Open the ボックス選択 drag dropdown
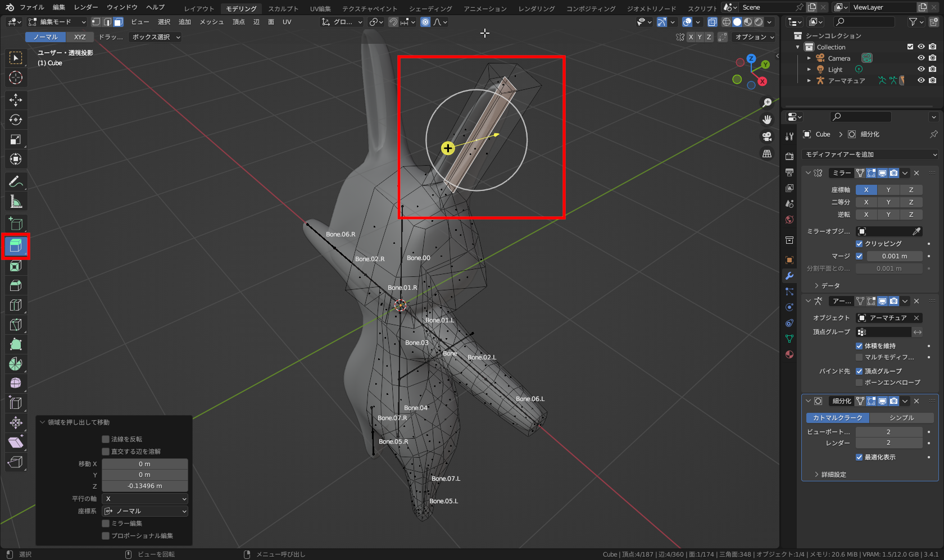Image resolution: width=944 pixels, height=560 pixels. [x=156, y=37]
